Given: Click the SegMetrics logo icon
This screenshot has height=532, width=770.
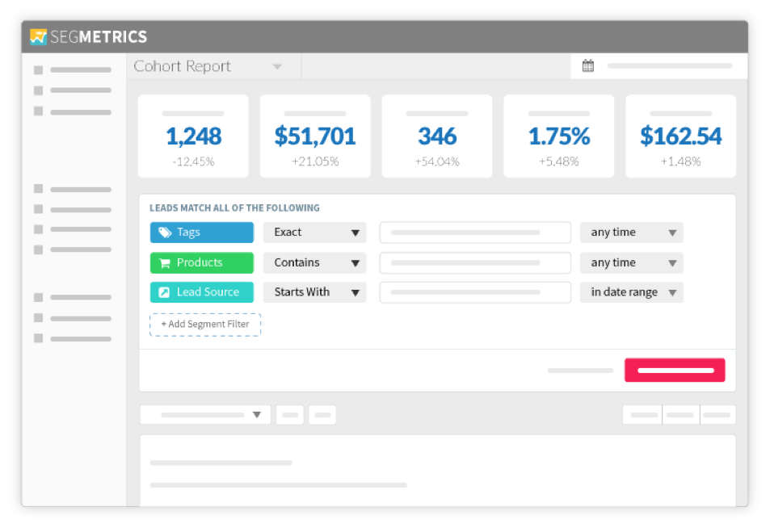Looking at the screenshot, I should (x=38, y=37).
